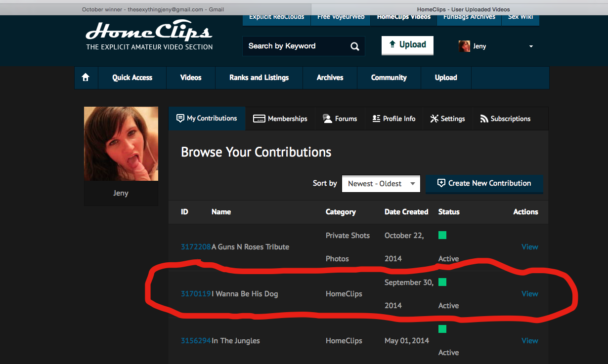608x364 pixels.
Task: Click green status square for In The Jungles
Action: coord(442,329)
